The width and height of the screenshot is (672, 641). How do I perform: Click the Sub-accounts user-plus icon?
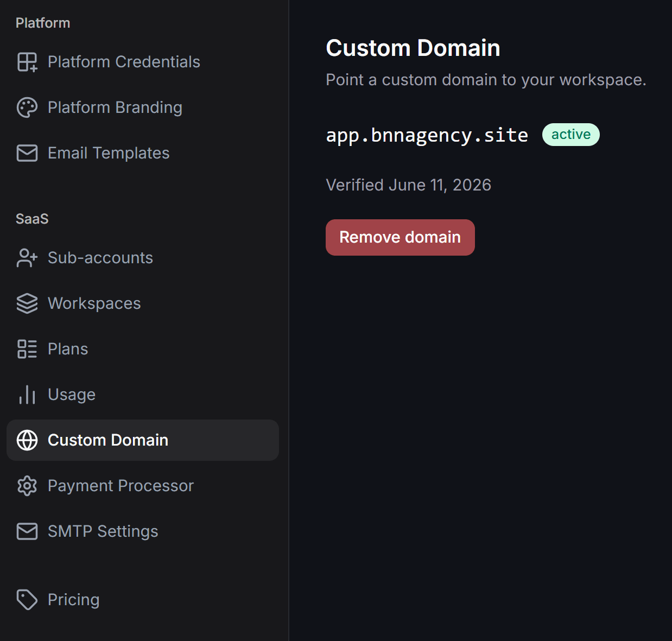pos(27,258)
